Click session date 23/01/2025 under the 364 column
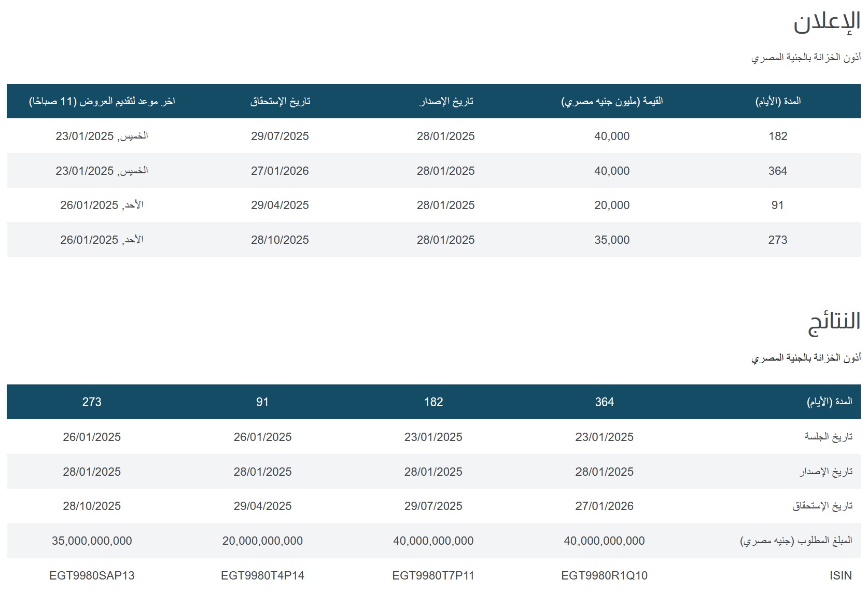Image resolution: width=868 pixels, height=607 pixels. point(605,437)
